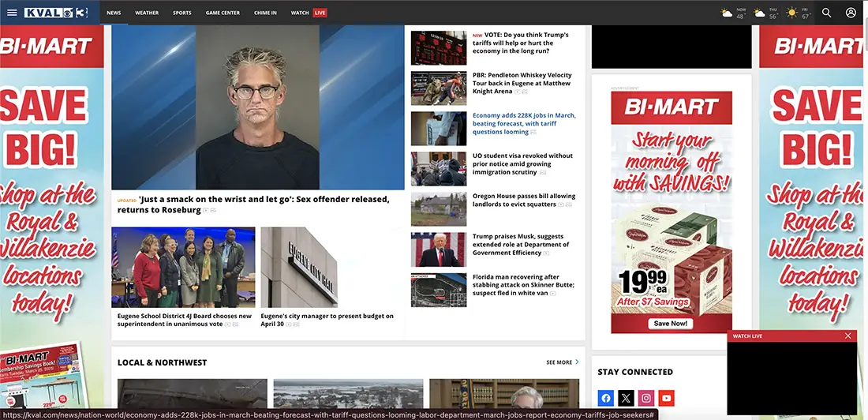Open the Facebook social icon

click(605, 398)
